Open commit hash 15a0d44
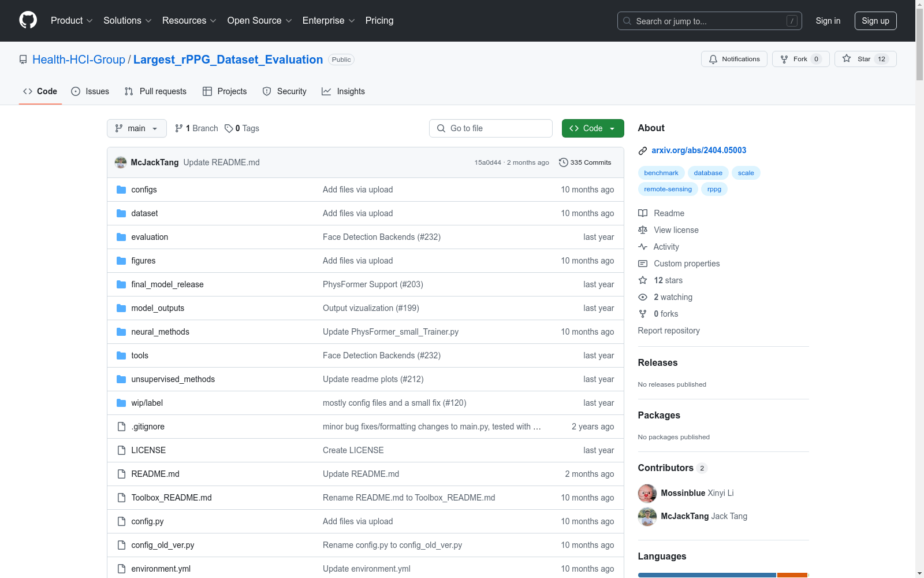924x578 pixels. [x=488, y=162]
